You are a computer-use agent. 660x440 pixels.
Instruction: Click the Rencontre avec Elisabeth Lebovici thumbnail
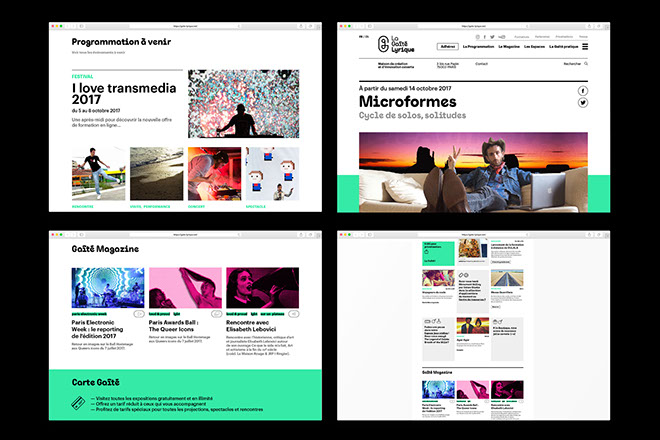(263, 288)
